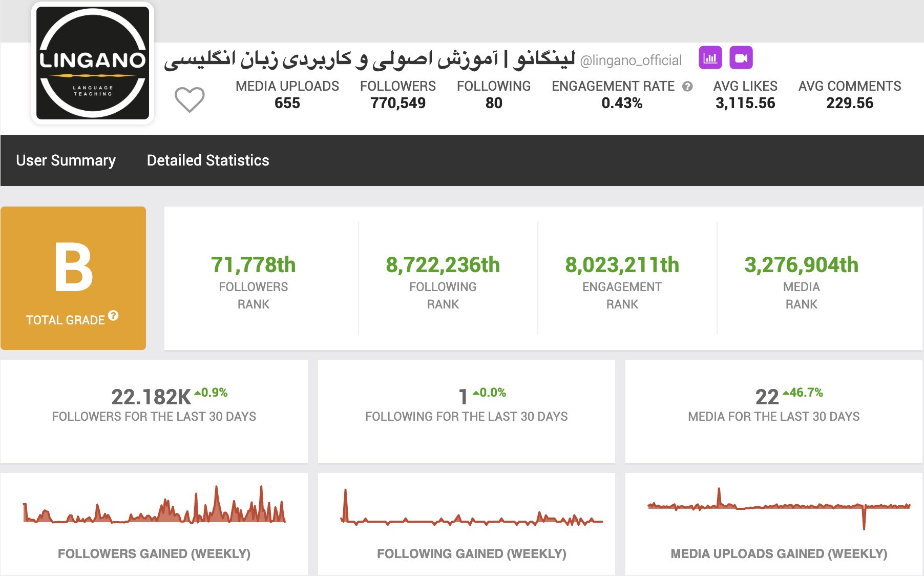Image resolution: width=924 pixels, height=576 pixels.
Task: Click the 1 following last 30 days value
Action: point(463,397)
